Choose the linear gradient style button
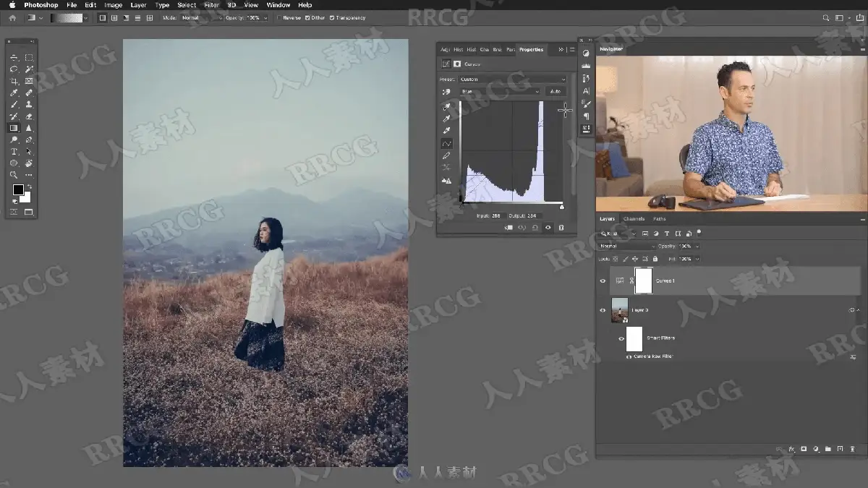This screenshot has height=488, width=868. click(103, 17)
